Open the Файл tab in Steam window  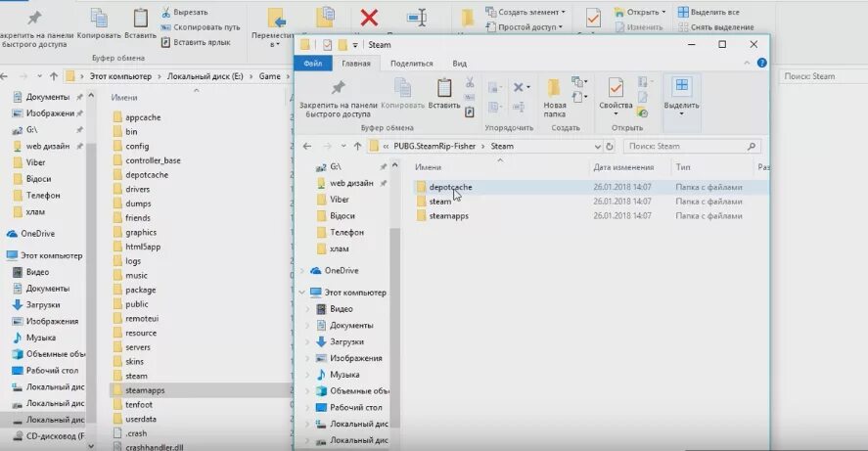tap(313, 63)
